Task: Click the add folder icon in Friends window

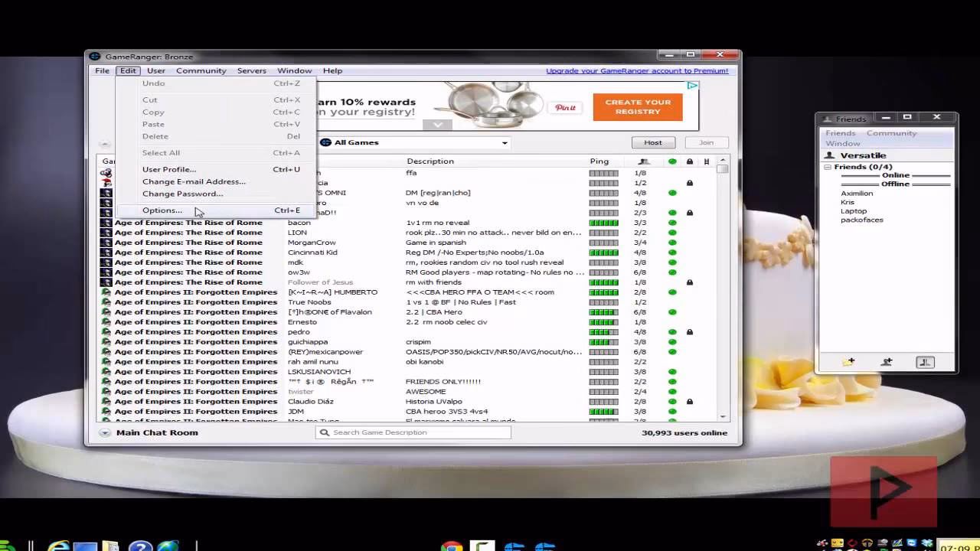Action: tap(848, 362)
